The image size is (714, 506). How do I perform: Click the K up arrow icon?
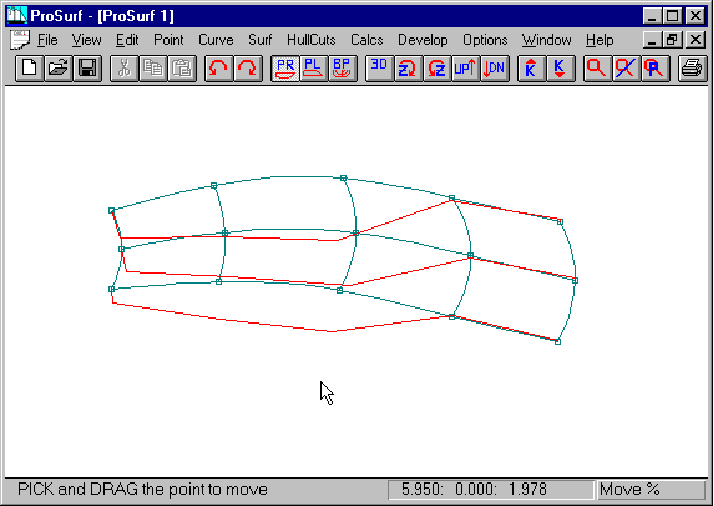coord(532,68)
